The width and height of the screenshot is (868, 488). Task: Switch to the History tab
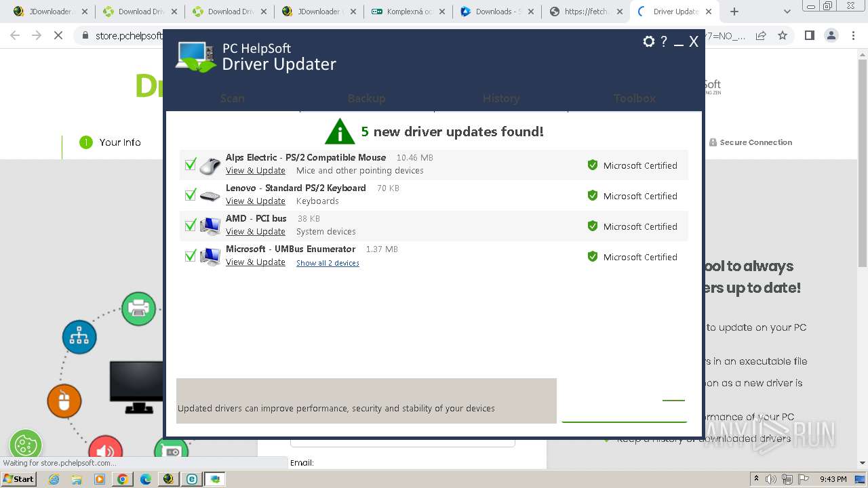coord(501,98)
